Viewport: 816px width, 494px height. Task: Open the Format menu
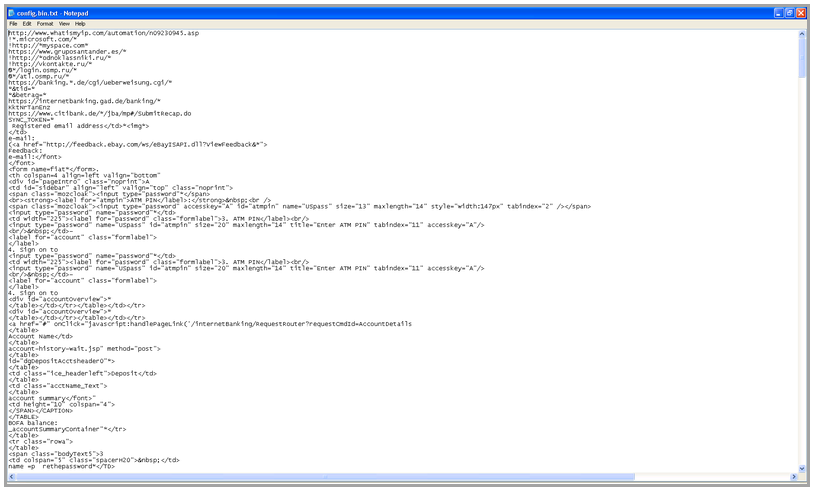45,23
